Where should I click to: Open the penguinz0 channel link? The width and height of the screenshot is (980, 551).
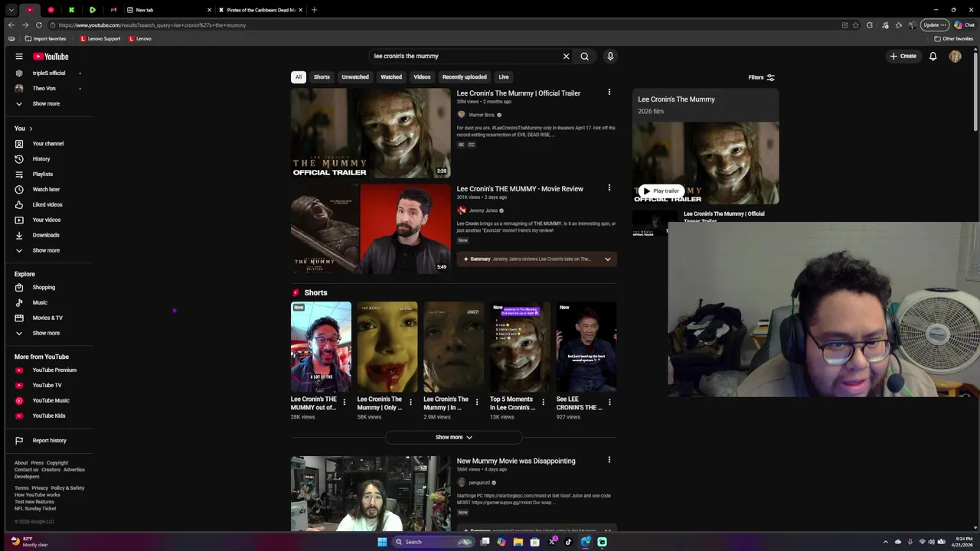479,483
